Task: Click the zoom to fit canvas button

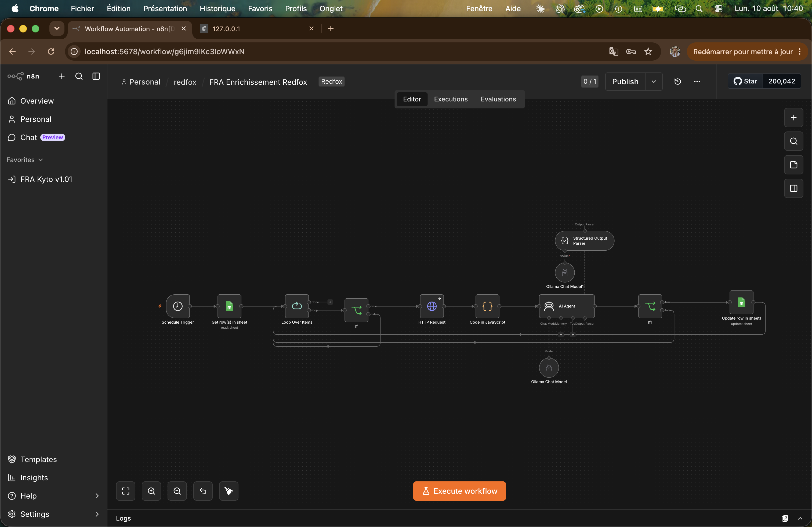Action: pos(126,491)
